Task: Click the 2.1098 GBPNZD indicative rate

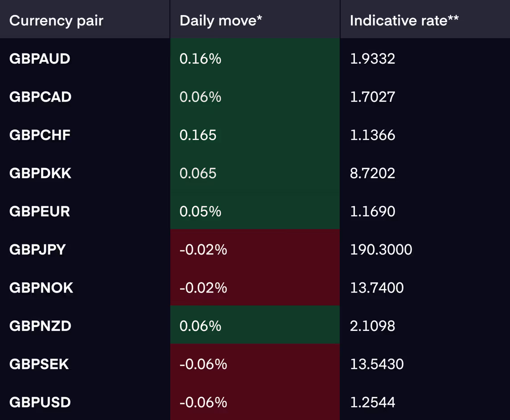Action: pos(372,326)
